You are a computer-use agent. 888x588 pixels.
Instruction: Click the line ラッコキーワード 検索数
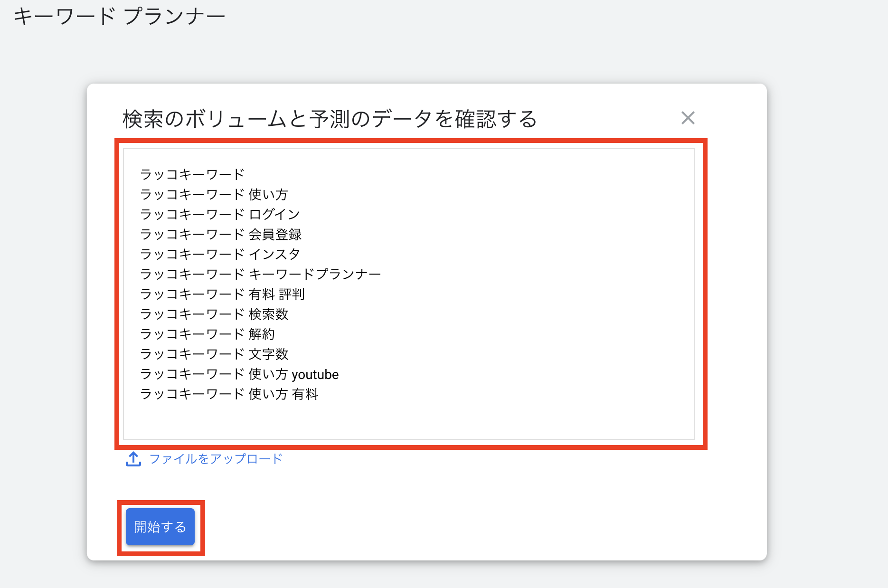(214, 314)
